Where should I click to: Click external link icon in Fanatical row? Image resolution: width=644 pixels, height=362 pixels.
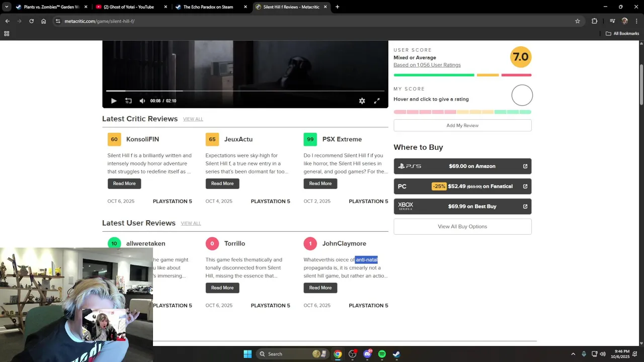525,187
